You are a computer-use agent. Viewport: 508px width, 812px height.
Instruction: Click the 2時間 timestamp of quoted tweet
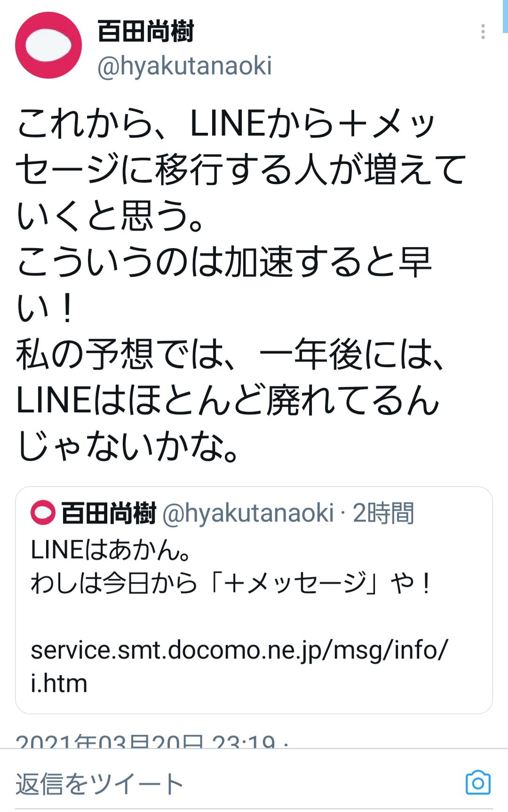(383, 513)
